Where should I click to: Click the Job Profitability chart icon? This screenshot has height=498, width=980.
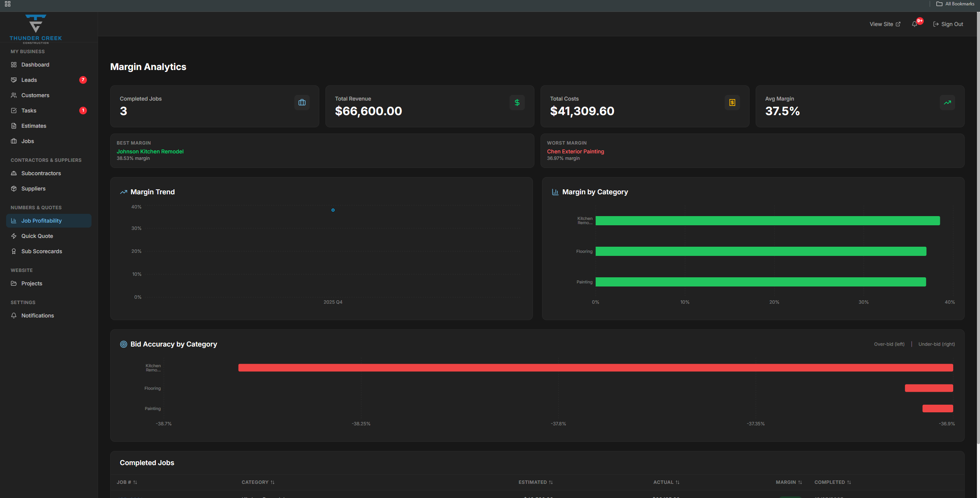14,221
